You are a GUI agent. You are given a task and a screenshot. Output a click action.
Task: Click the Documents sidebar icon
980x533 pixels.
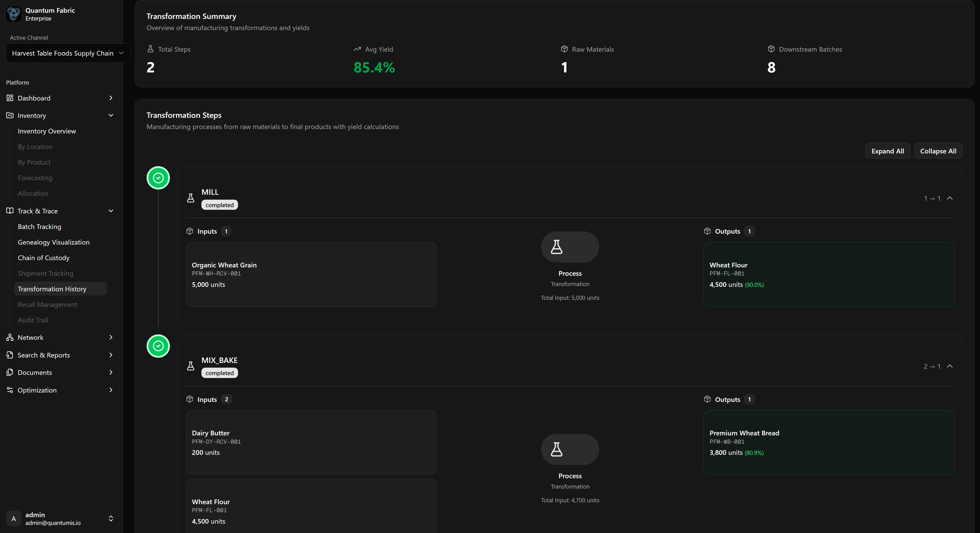point(10,373)
